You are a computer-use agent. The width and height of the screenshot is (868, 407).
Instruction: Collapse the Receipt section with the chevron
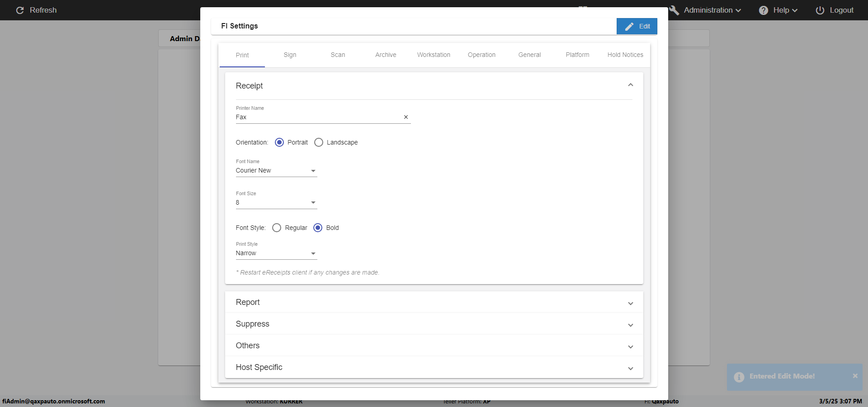pyautogui.click(x=630, y=85)
